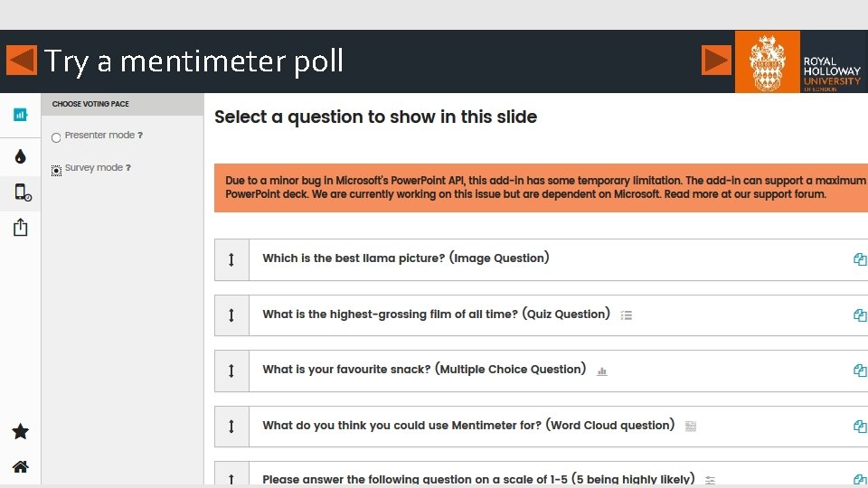Copy the Word Cloud question
The image size is (868, 488).
(859, 427)
